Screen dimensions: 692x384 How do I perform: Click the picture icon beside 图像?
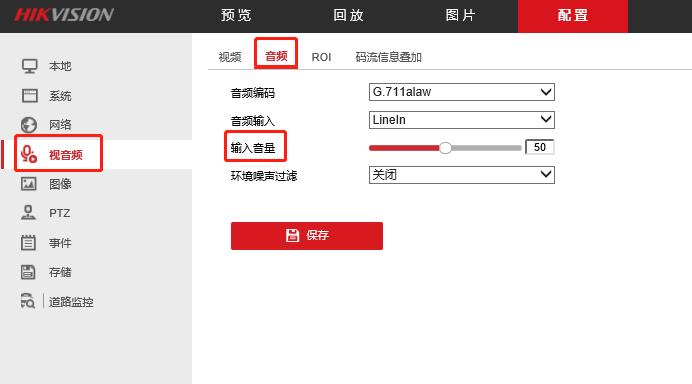pyautogui.click(x=29, y=184)
